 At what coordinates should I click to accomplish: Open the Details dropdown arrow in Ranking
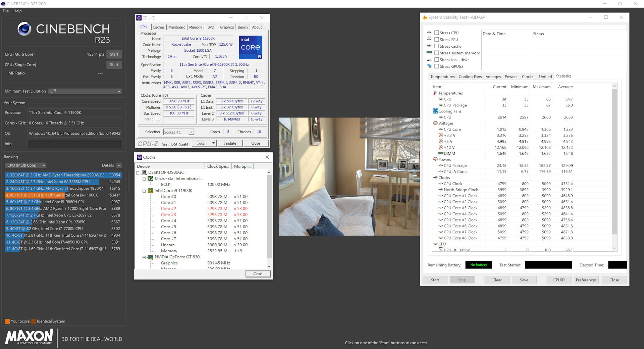click(x=119, y=165)
